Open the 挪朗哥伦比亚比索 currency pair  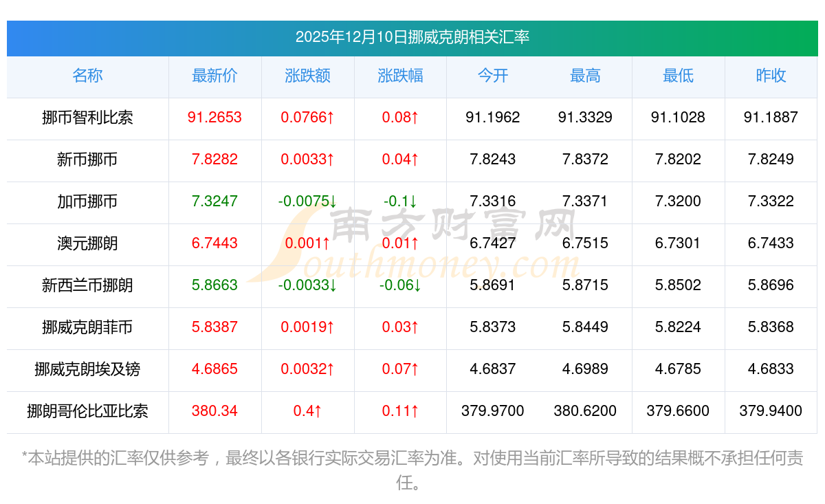click(x=87, y=411)
